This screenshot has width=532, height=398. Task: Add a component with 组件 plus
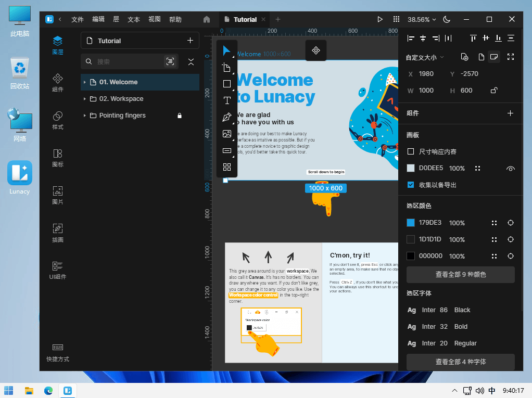[x=510, y=113]
